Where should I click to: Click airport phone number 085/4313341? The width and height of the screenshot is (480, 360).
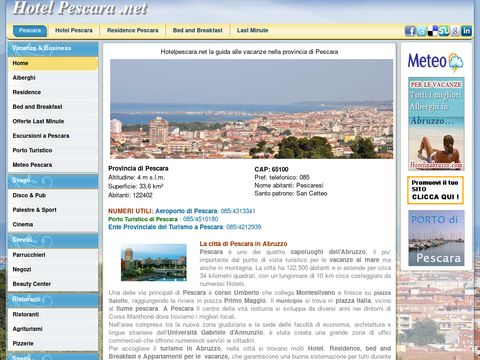click(238, 211)
